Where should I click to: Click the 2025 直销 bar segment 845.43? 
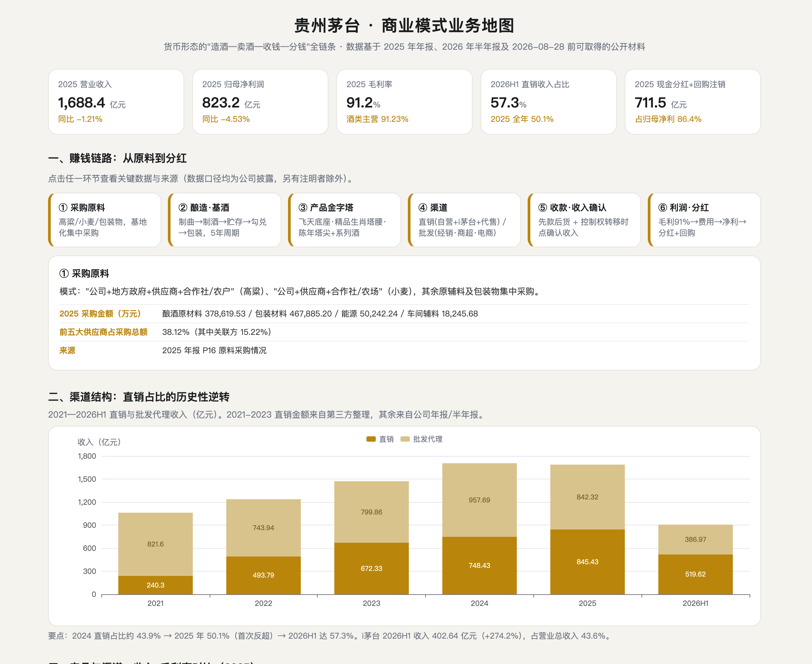[x=588, y=562]
